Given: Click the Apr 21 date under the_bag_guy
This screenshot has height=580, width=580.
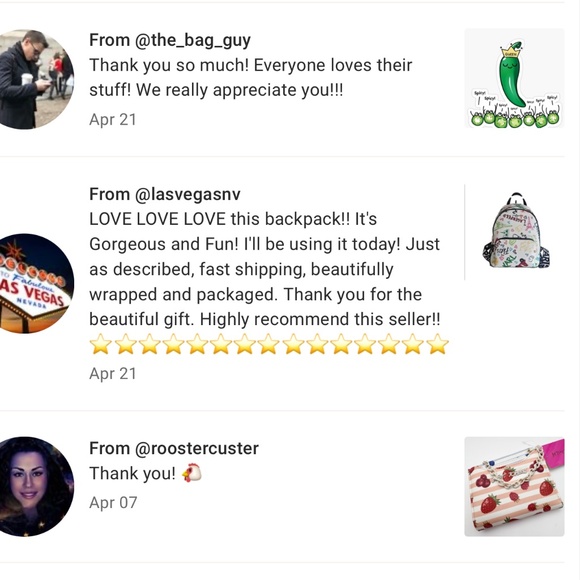Looking at the screenshot, I should point(113,119).
